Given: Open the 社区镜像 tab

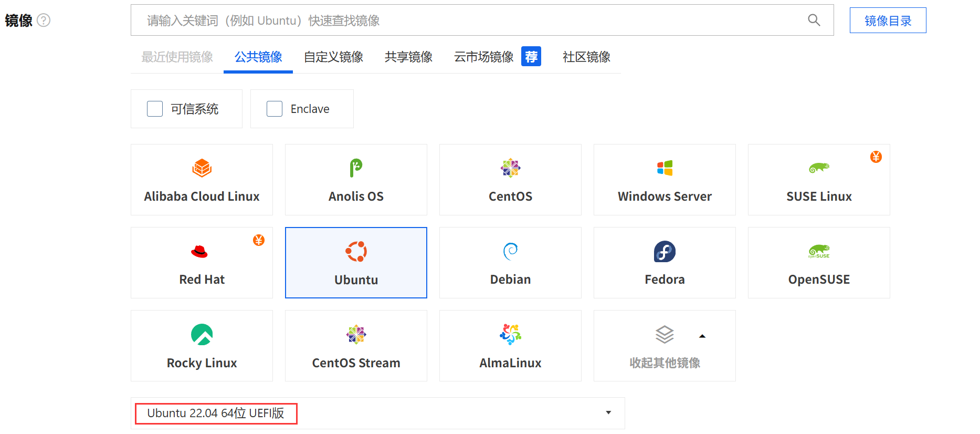Looking at the screenshot, I should 586,57.
